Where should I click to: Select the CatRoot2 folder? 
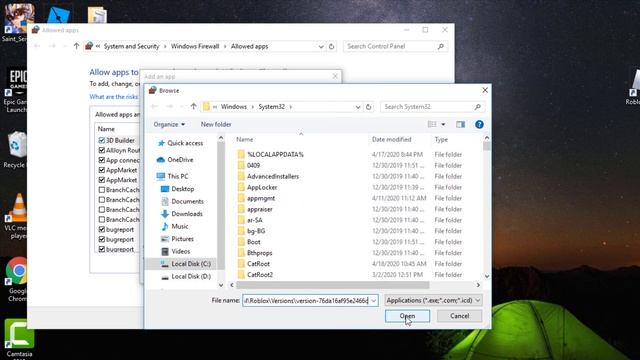point(255,275)
